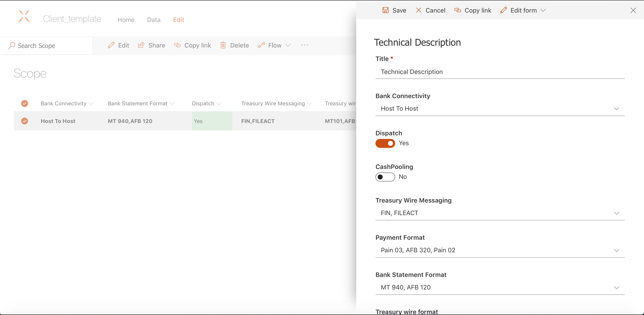Click the Copy link chain icon in panel
The height and width of the screenshot is (315, 644).
[x=458, y=10]
